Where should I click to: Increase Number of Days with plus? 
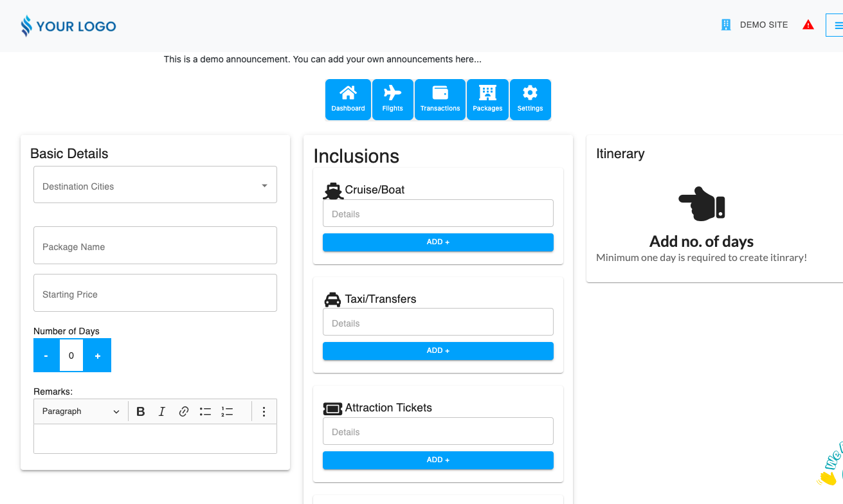pyautogui.click(x=98, y=355)
